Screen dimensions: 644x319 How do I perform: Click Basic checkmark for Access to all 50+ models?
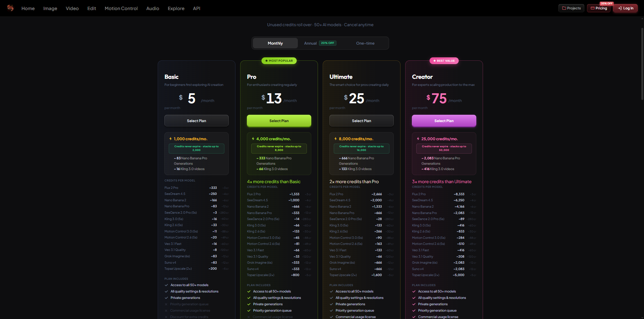click(166, 285)
